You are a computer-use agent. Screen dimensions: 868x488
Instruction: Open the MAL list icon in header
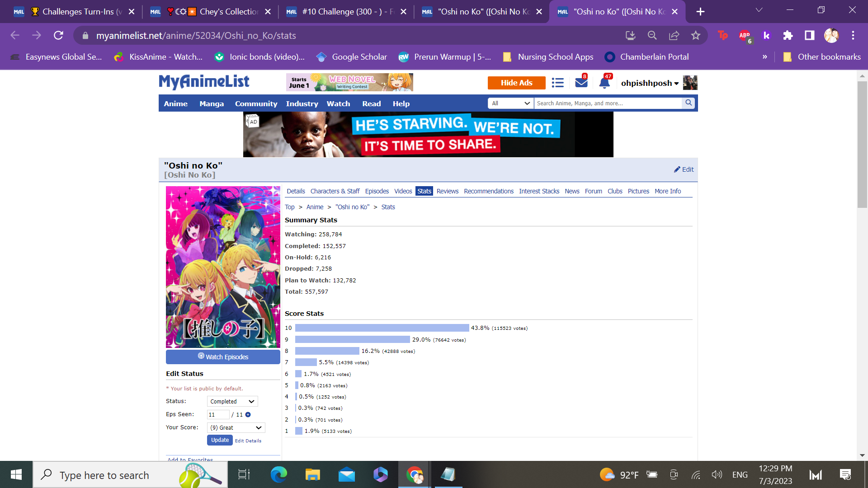(558, 83)
